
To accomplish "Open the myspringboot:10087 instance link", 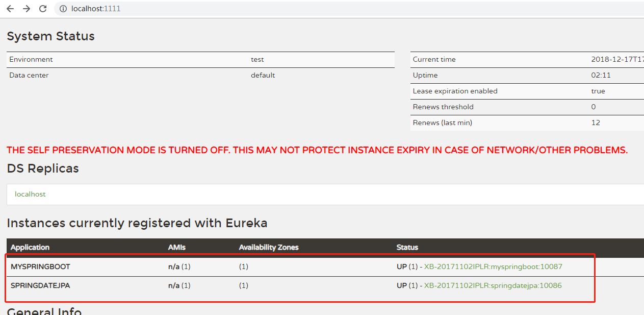I will click(x=493, y=266).
